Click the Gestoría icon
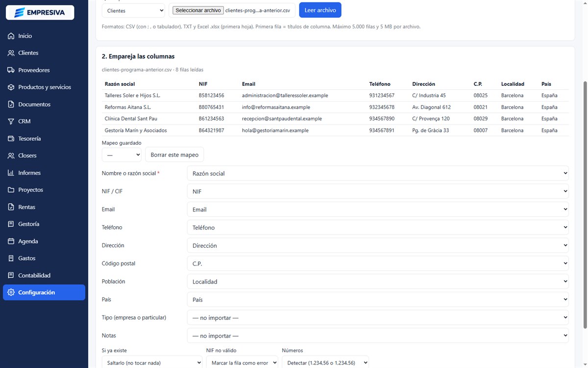588x368 pixels. (x=11, y=224)
